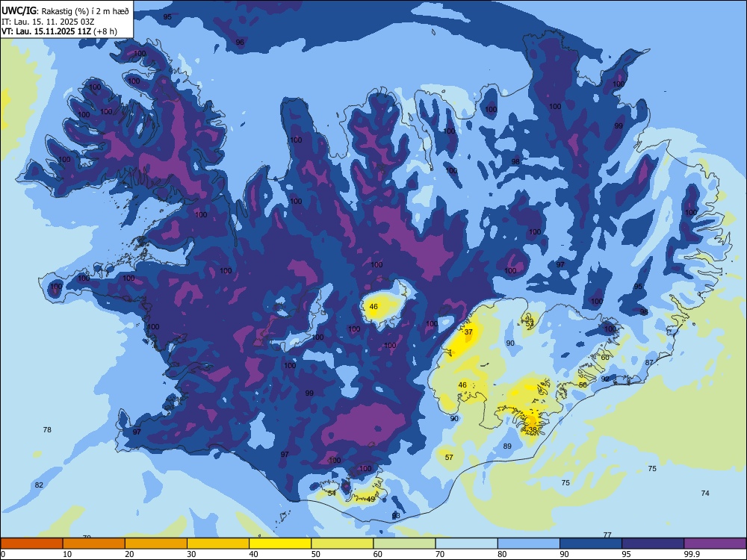Click the 'VT: Lau. 15.11.2025 11Z (+8 h)' line
747x560 pixels.
pos(59,31)
